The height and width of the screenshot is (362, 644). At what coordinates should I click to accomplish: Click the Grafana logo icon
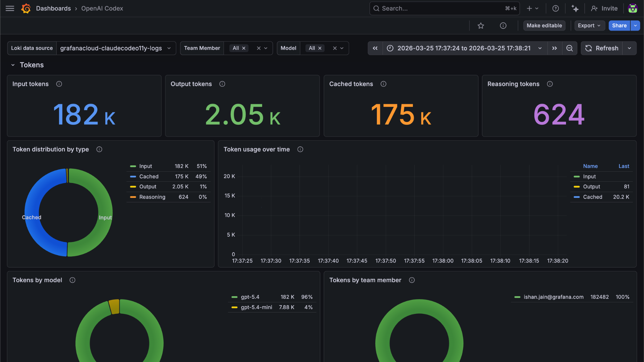point(26,8)
